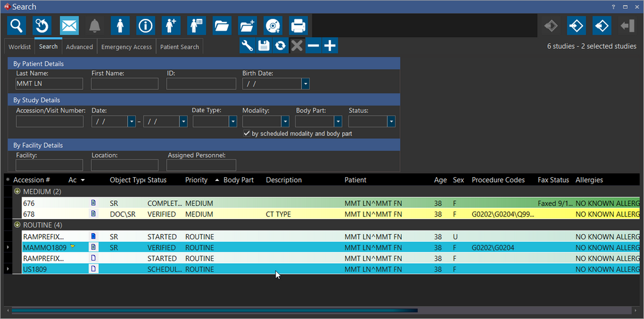This screenshot has width=644, height=319.
Task: Switch to the Worklist tab
Action: [19, 47]
